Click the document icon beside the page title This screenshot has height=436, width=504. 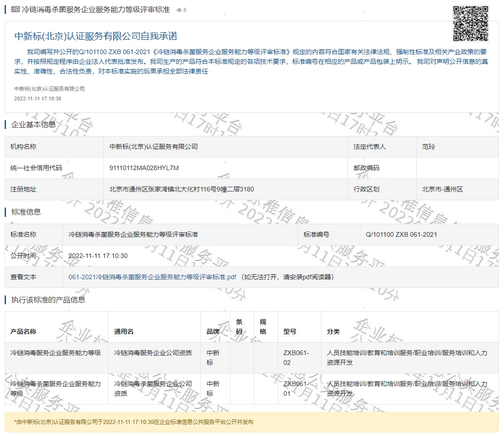(15, 10)
